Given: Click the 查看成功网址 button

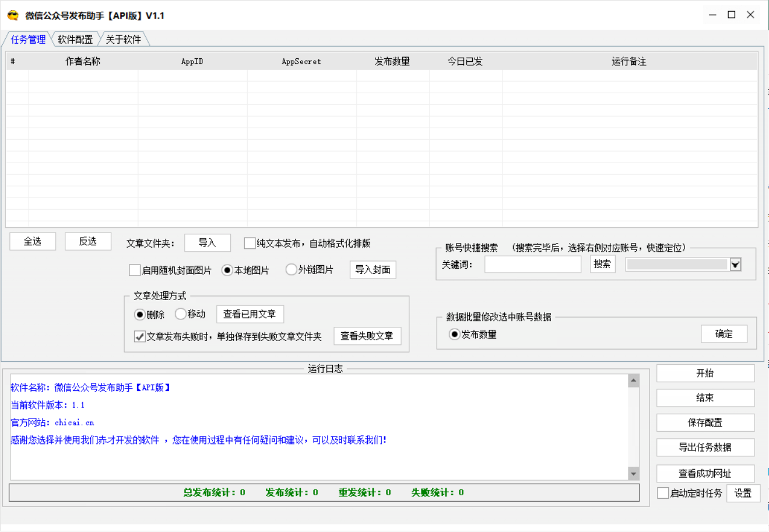Looking at the screenshot, I should (705, 473).
